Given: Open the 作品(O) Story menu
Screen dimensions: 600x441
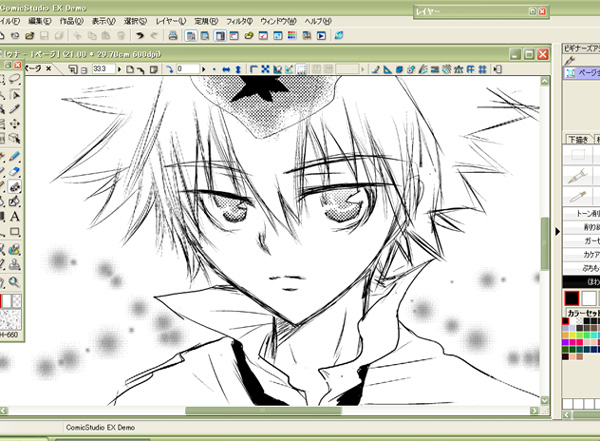Looking at the screenshot, I should [x=71, y=21].
